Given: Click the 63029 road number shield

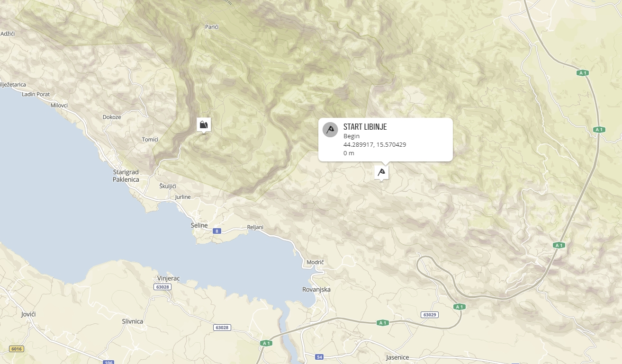Looking at the screenshot, I should (x=429, y=315).
